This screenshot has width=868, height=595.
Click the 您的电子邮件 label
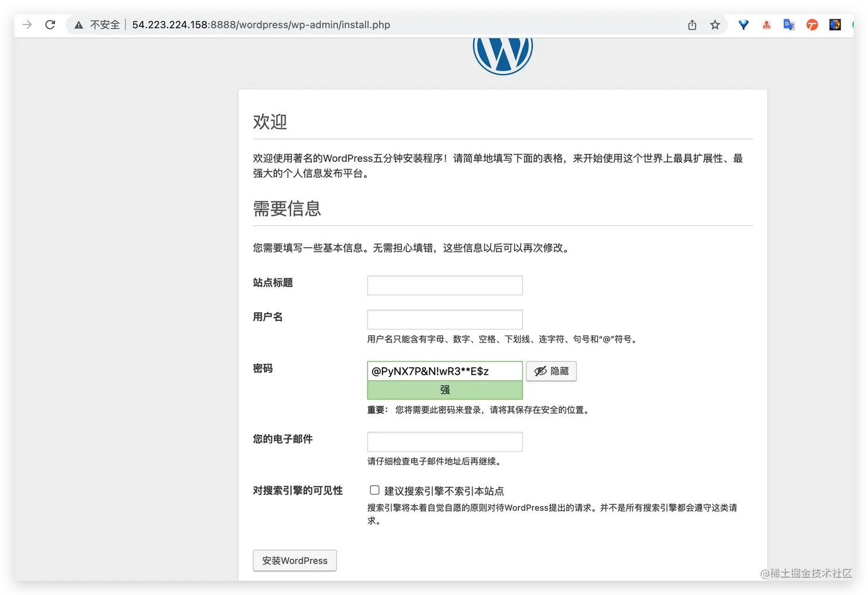pos(283,439)
